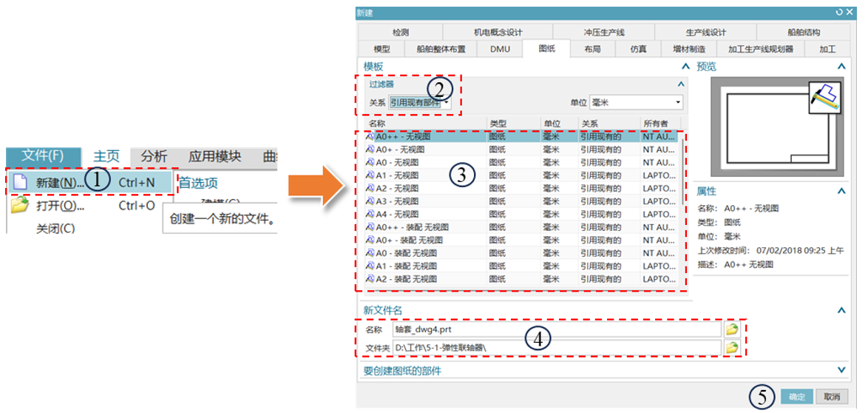The width and height of the screenshot is (868, 413).
Task: Select template A0 - 装配 无视图
Action: click(521, 253)
